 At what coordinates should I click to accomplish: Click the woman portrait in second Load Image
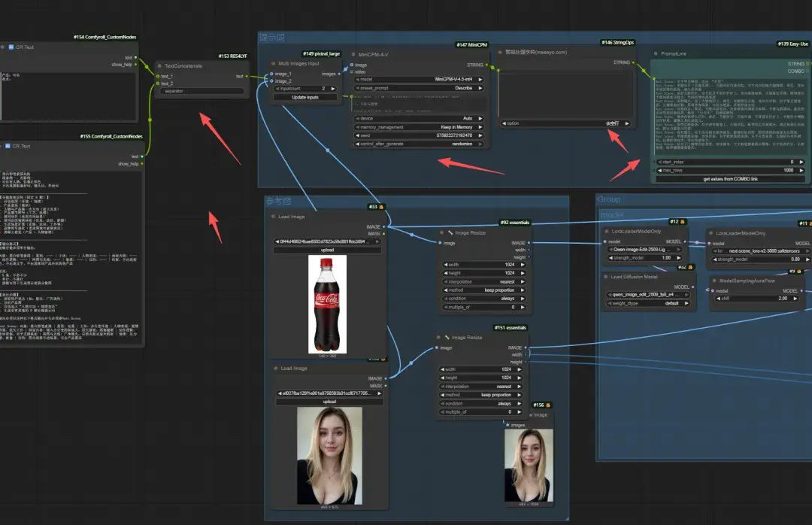tap(329, 456)
